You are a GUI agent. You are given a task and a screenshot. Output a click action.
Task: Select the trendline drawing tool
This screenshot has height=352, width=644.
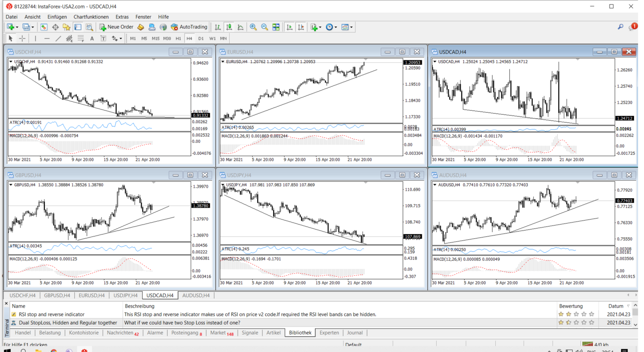[x=58, y=38]
